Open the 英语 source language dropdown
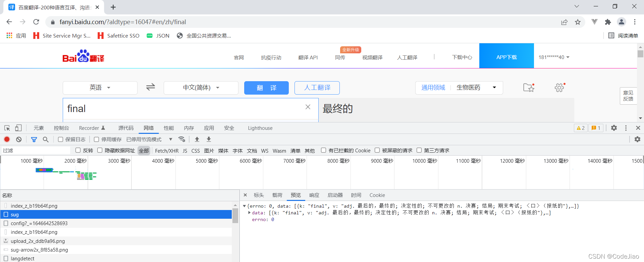The height and width of the screenshot is (262, 644). click(100, 88)
